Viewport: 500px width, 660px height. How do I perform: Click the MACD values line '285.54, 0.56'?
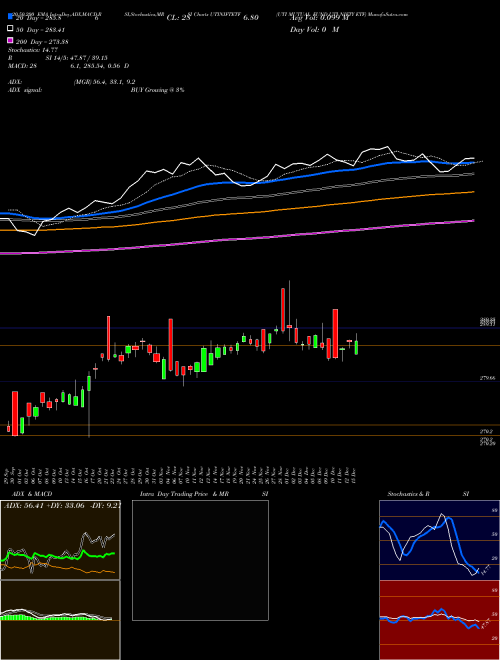pos(100,66)
